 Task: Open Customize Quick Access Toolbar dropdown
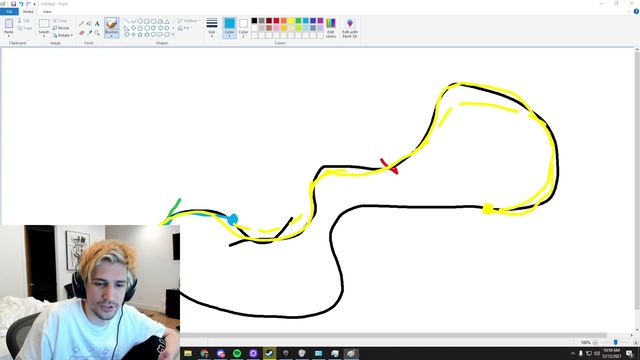tap(34, 4)
